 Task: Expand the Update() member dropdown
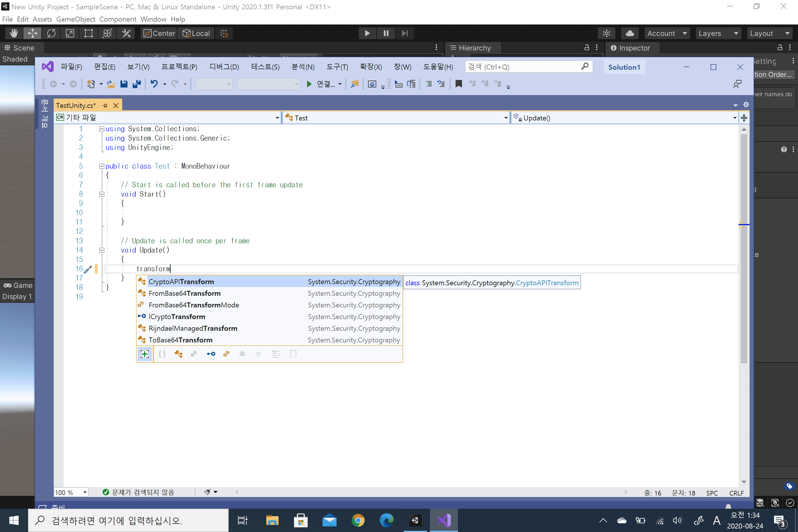click(x=734, y=118)
